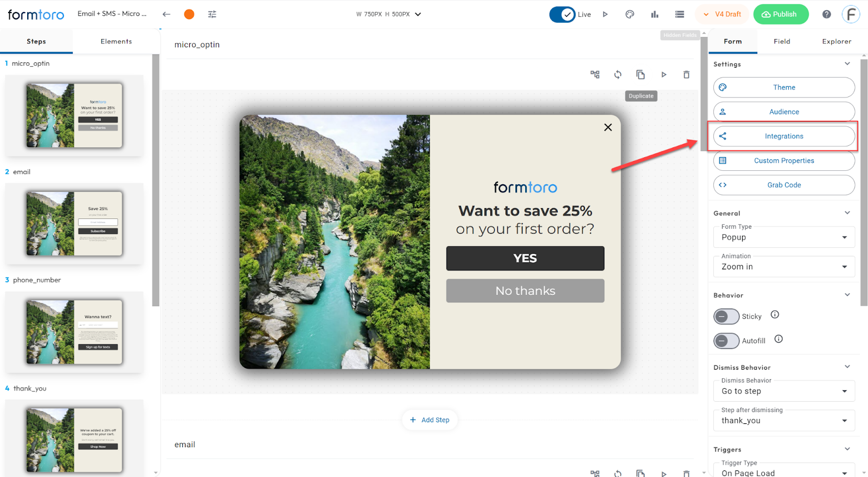This screenshot has height=477, width=868.
Task: Preview the form with top play icon
Action: click(x=605, y=14)
